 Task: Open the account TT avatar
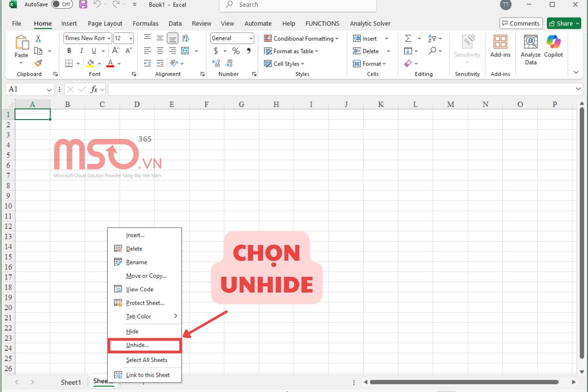505,5
